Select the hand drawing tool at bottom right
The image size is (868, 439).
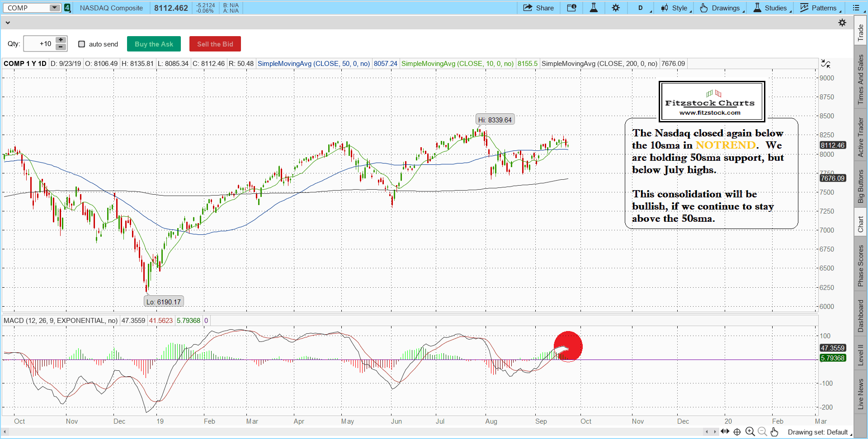click(x=774, y=432)
